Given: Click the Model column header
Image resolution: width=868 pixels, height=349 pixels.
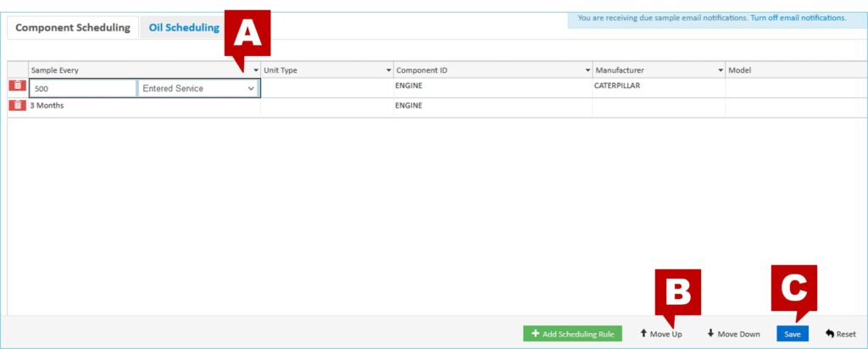Looking at the screenshot, I should coord(740,69).
